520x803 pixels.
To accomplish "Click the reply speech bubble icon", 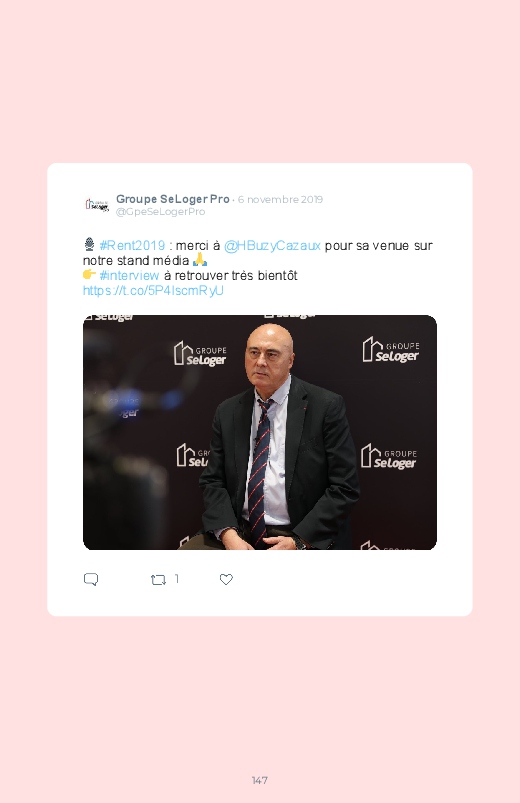I will (91, 579).
